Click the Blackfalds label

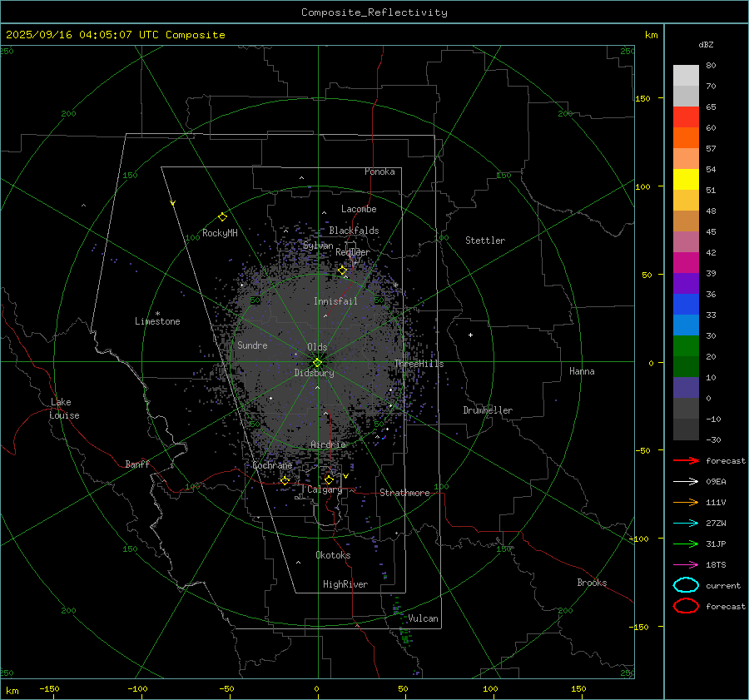click(354, 231)
